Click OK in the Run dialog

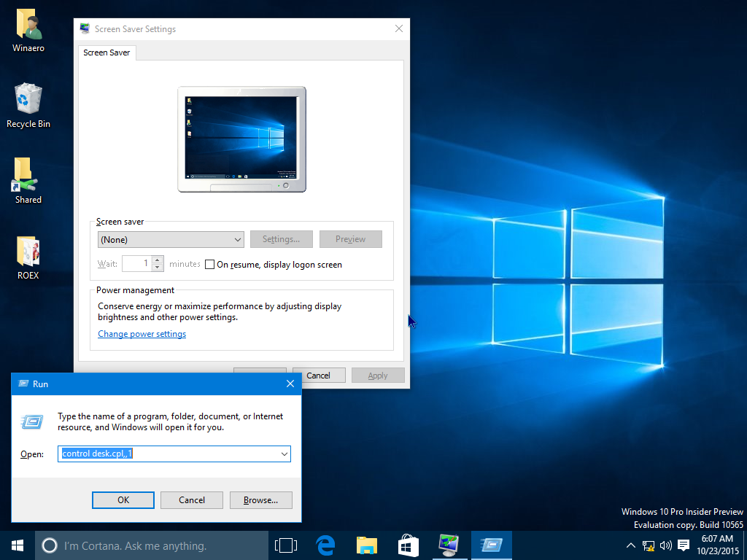click(x=123, y=500)
